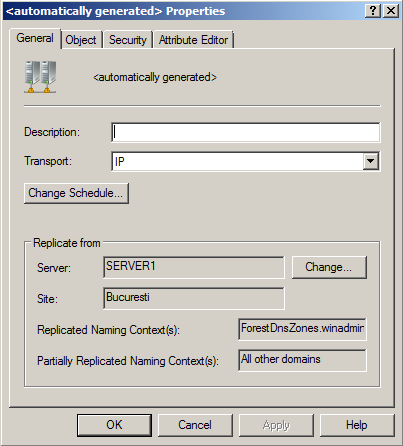
Task: Open the Transport dropdown arrow
Action: point(371,161)
